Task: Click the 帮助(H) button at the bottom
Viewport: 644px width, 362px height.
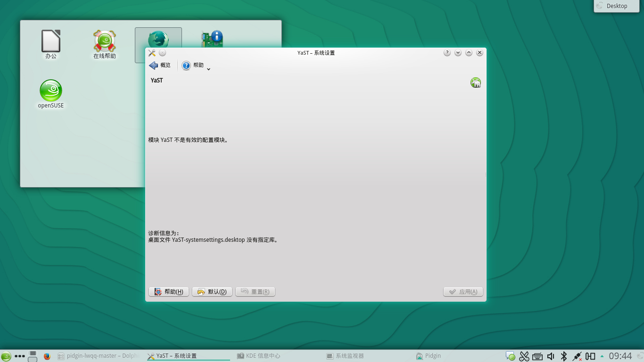Action: click(169, 292)
